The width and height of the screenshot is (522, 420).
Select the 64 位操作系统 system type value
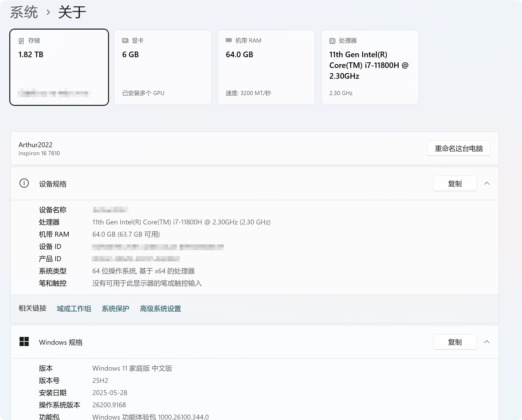tap(143, 271)
